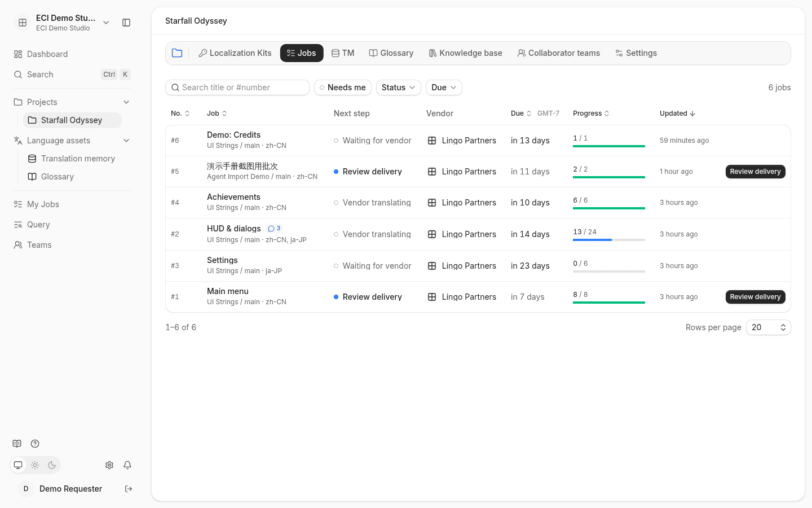Viewport: 812px width, 508px height.
Task: Sort jobs by Updated column
Action: point(677,113)
